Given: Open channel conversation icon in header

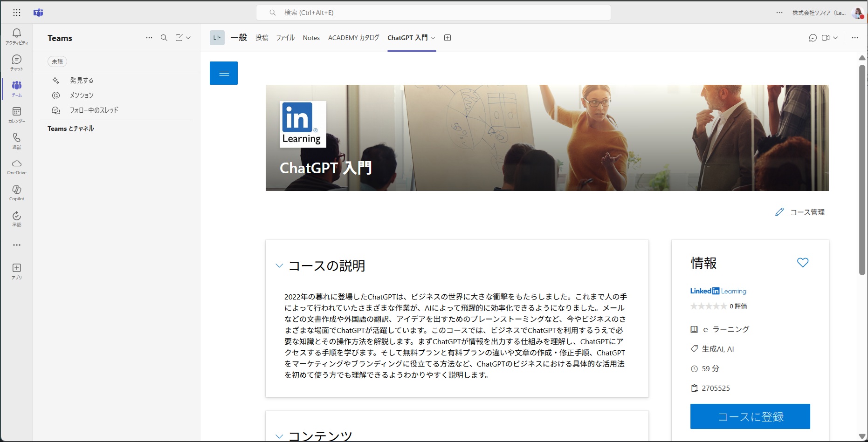Looking at the screenshot, I should click(x=813, y=38).
